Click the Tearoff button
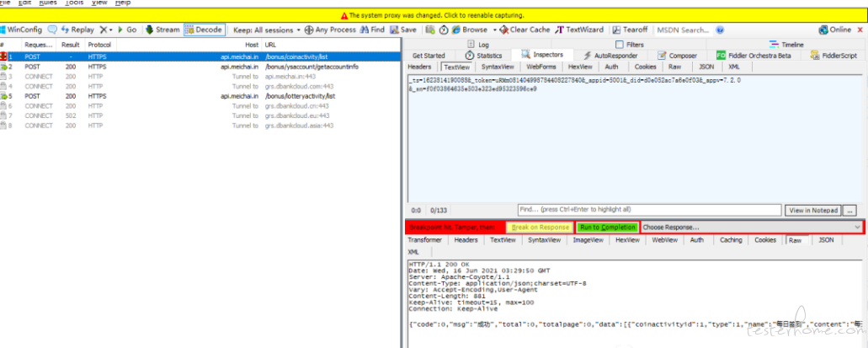This screenshot has width=868, height=348. [x=630, y=30]
